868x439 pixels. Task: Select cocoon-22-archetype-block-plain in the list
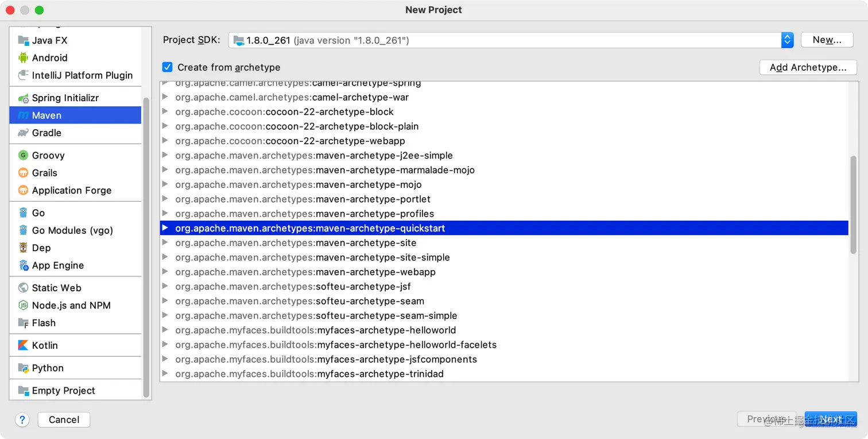[x=503, y=126]
